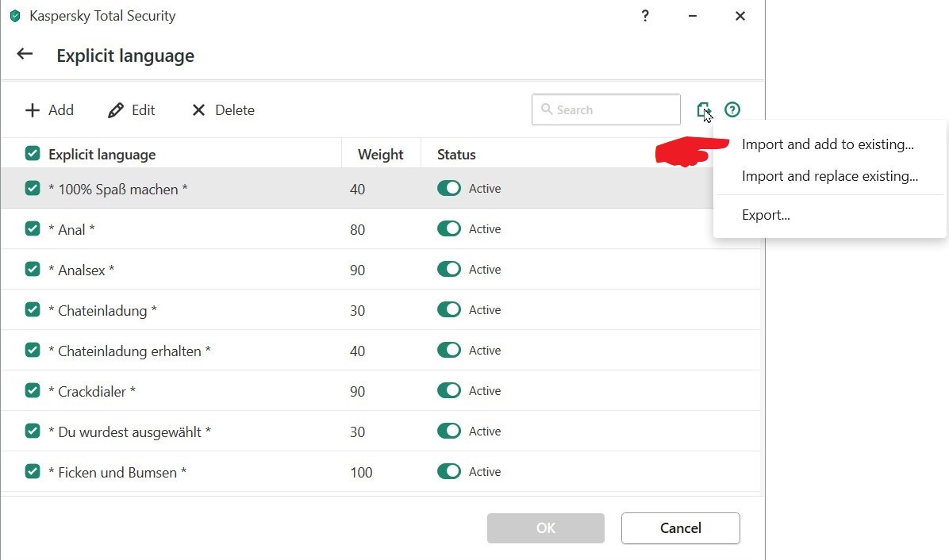Delete the selected entries
The height and width of the screenshot is (560, 949).
click(x=223, y=110)
